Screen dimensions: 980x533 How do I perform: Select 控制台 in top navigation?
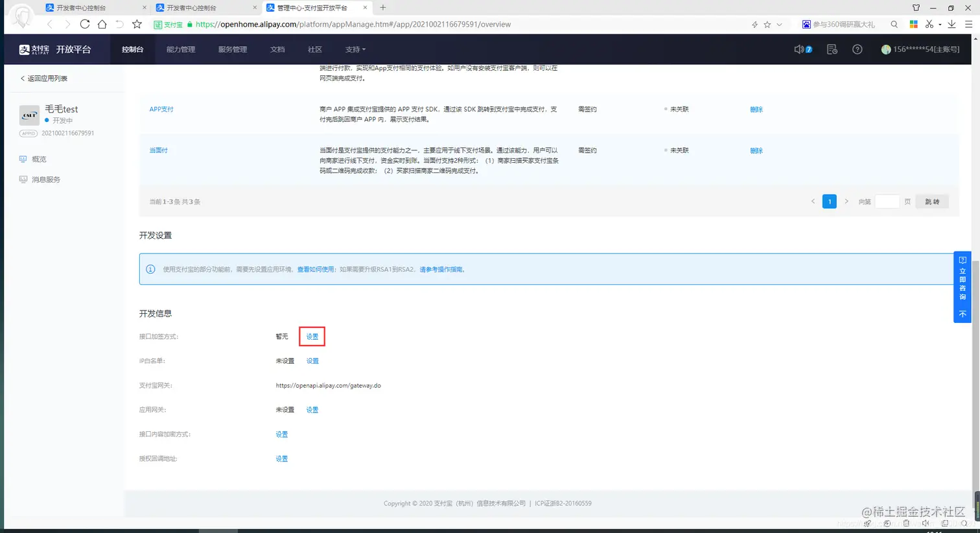coord(132,49)
